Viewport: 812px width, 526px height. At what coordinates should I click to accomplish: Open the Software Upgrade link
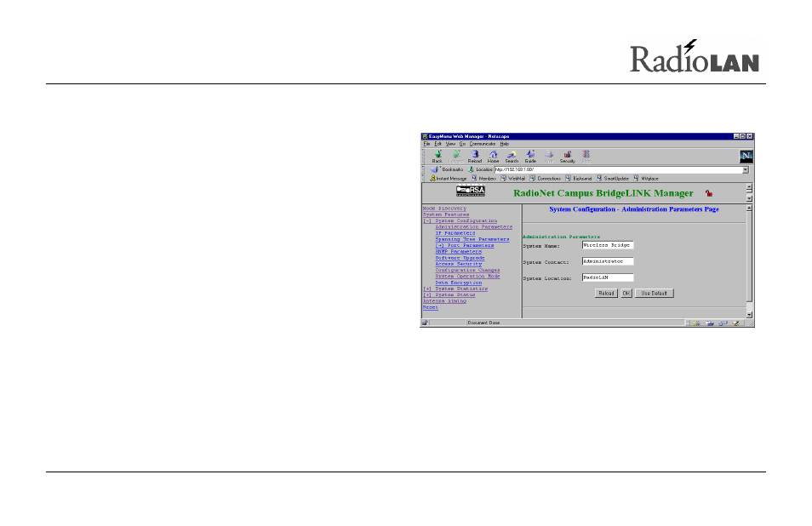(x=460, y=258)
